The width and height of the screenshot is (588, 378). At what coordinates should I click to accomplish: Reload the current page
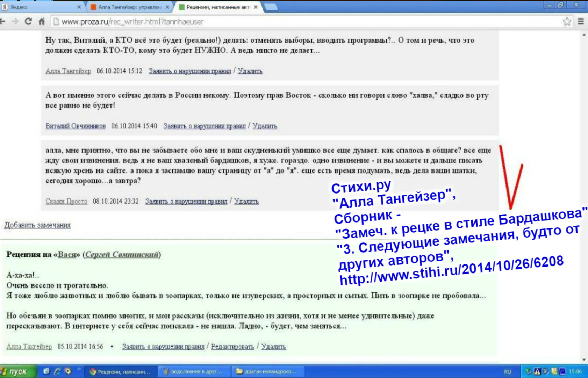(28, 21)
